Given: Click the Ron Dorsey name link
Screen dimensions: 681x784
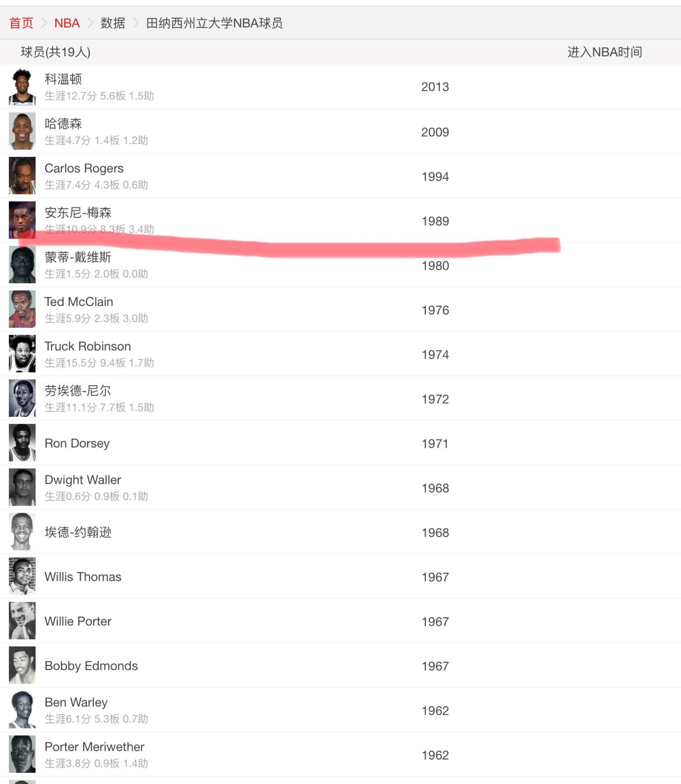Looking at the screenshot, I should 77,443.
